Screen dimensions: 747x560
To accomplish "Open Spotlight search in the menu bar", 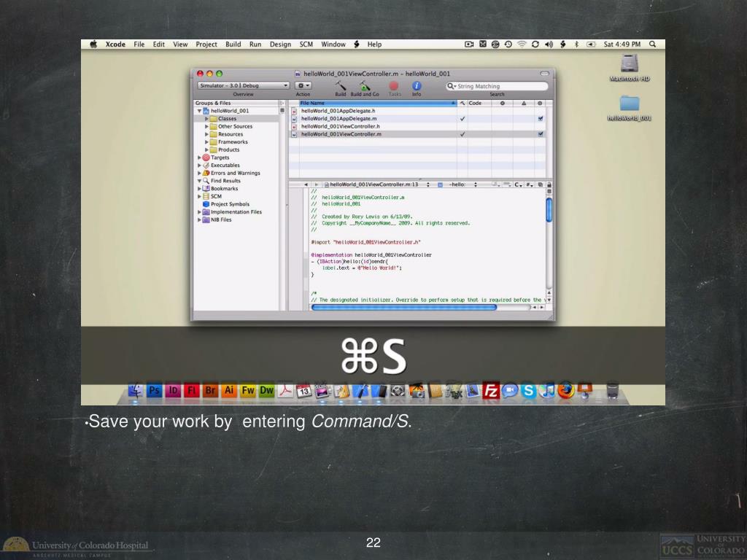I will [653, 44].
